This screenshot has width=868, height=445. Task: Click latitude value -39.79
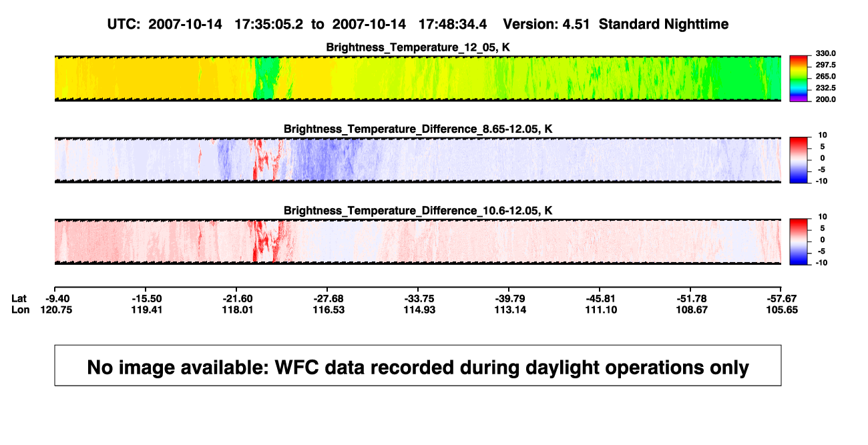point(509,298)
